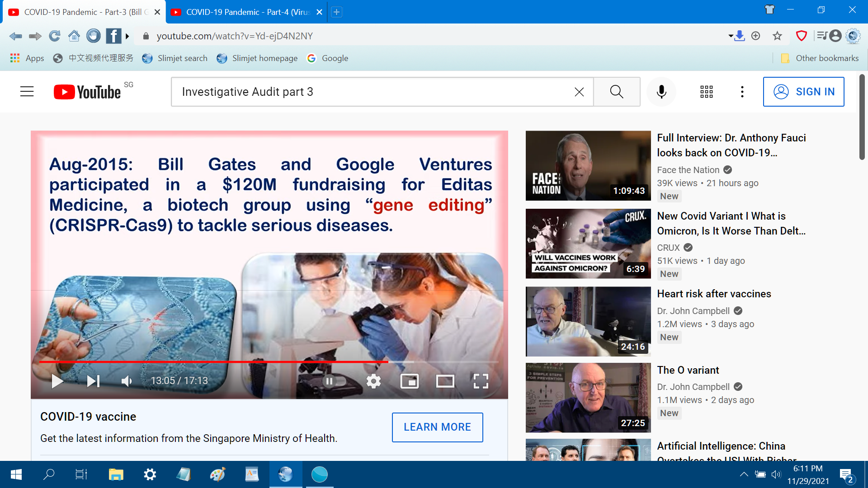Image resolution: width=868 pixels, height=488 pixels.
Task: Open 'Heart risk after vaccines' video title
Action: coord(714,294)
